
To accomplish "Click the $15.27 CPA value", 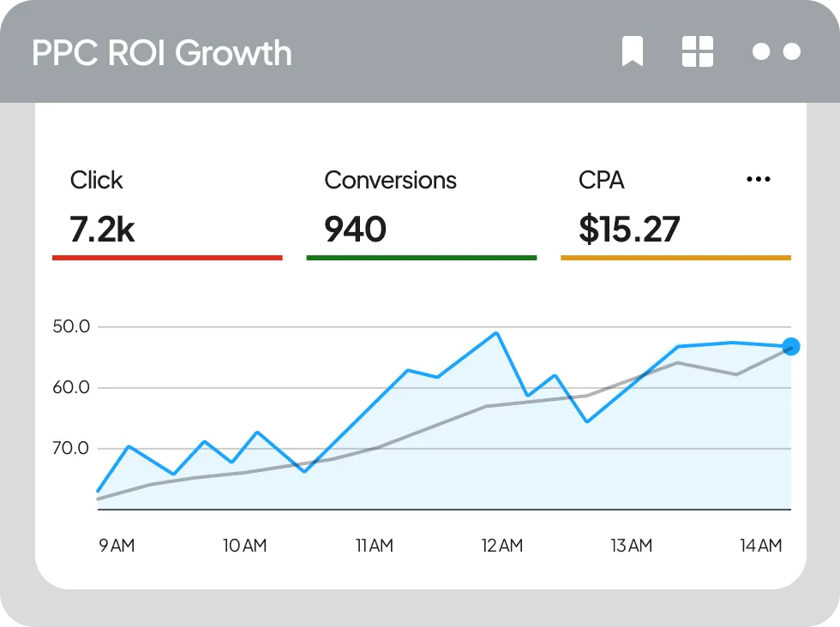I will [629, 230].
